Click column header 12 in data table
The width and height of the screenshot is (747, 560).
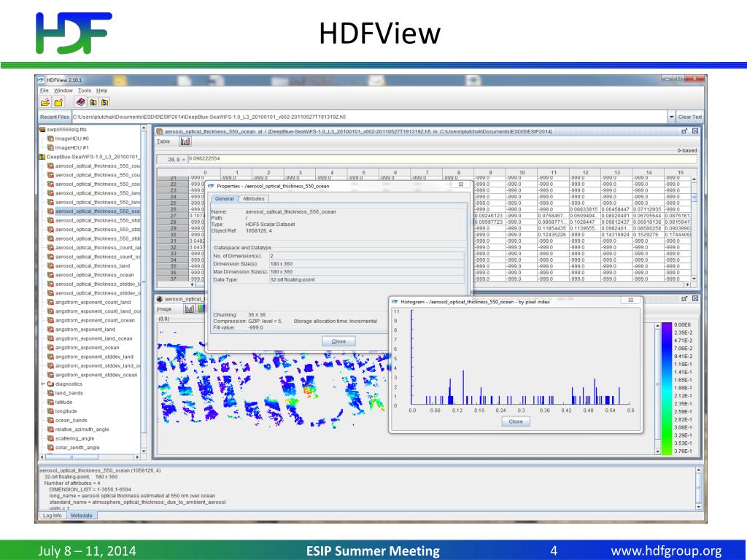[584, 172]
